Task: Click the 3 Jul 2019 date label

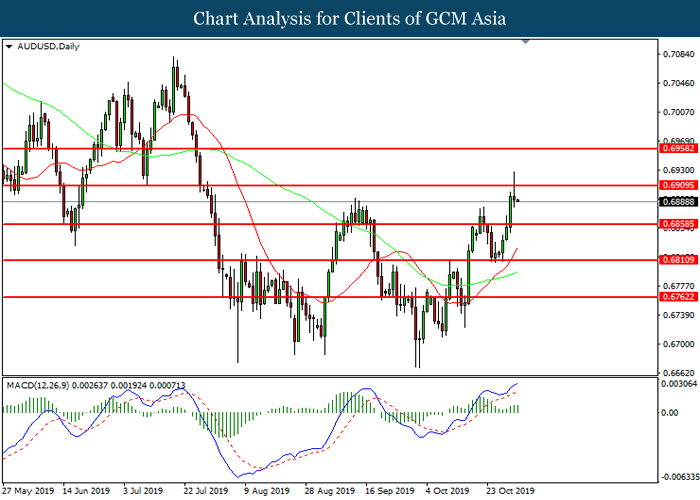Action: (x=143, y=491)
